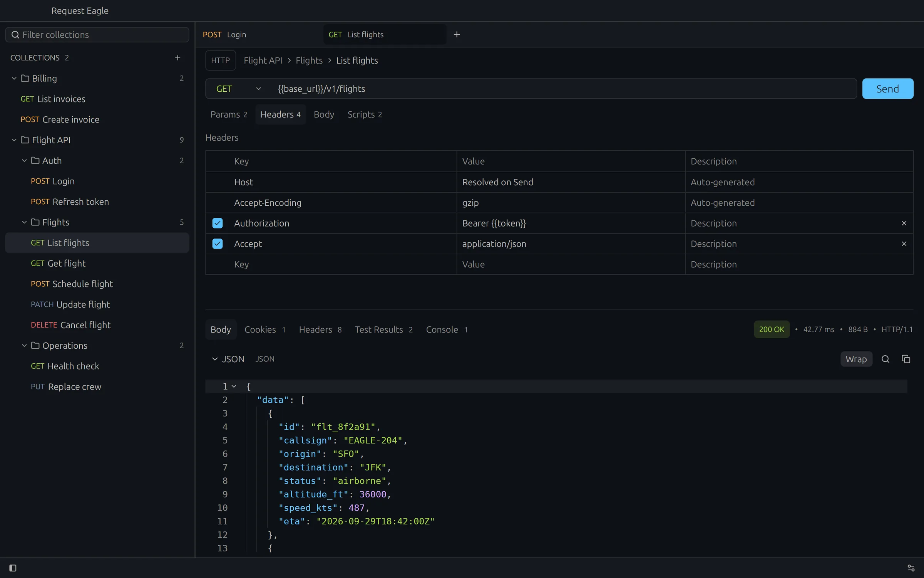Select GET List flights in sidebar

point(97,243)
